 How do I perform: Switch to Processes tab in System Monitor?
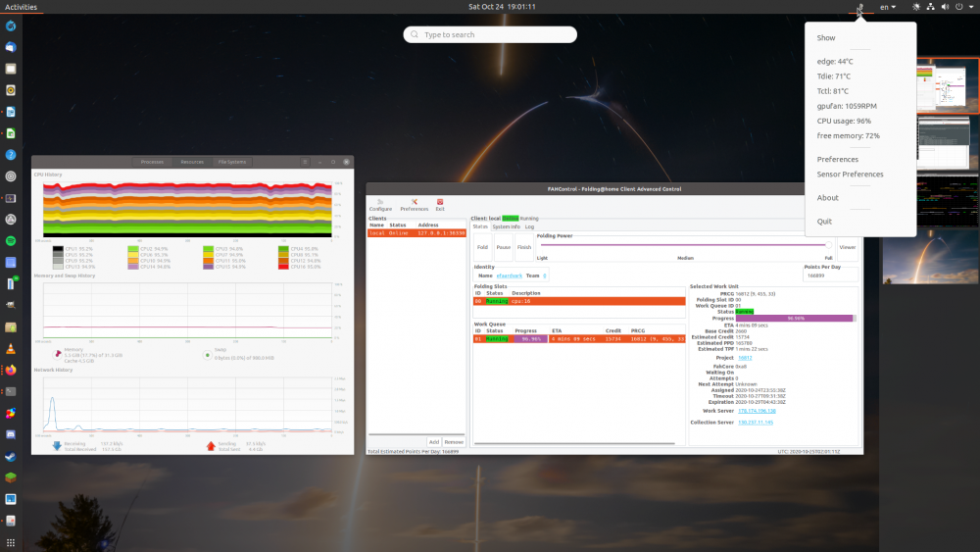[152, 162]
